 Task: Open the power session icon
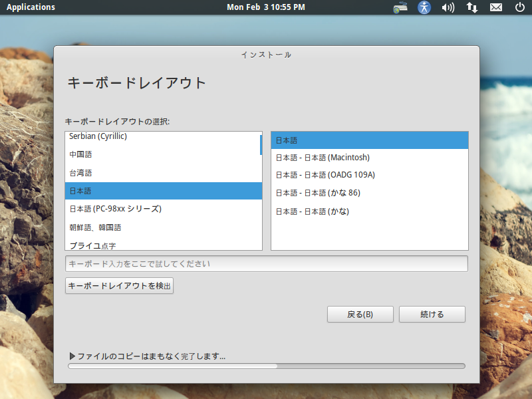point(520,7)
